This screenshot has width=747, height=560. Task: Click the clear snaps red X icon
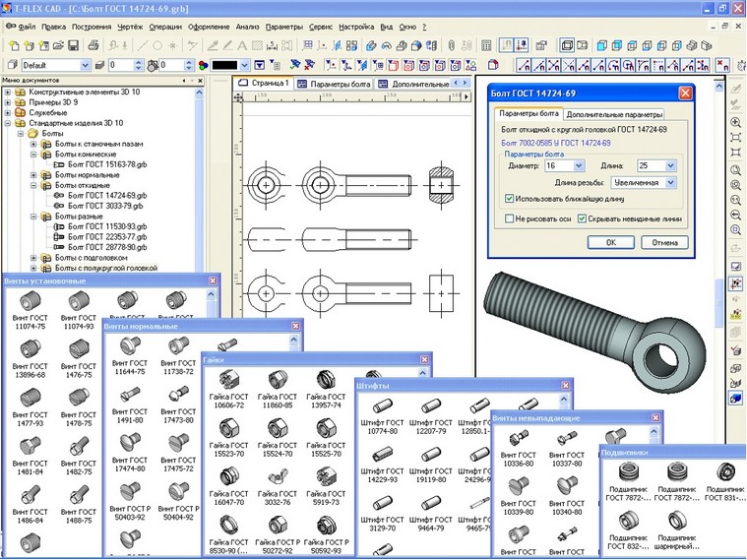(x=722, y=65)
